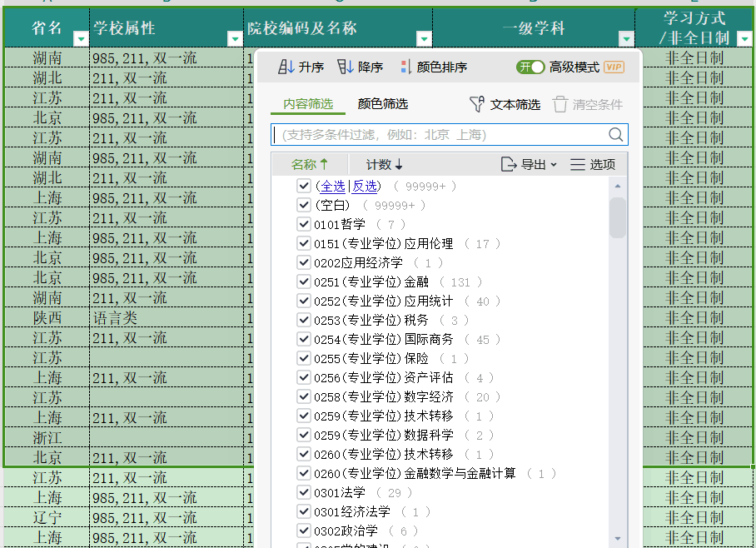Click the VIP badge next to 高级模式
The width and height of the screenshot is (756, 548).
(x=614, y=65)
